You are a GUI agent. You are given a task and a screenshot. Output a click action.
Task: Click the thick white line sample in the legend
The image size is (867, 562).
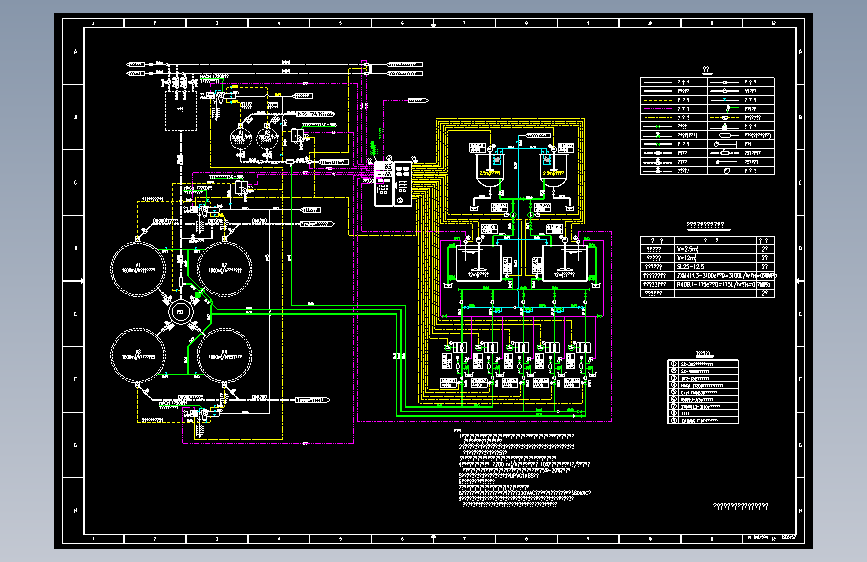pos(658,91)
